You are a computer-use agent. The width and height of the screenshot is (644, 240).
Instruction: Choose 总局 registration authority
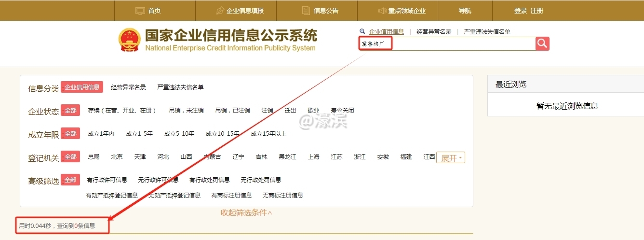coord(94,157)
